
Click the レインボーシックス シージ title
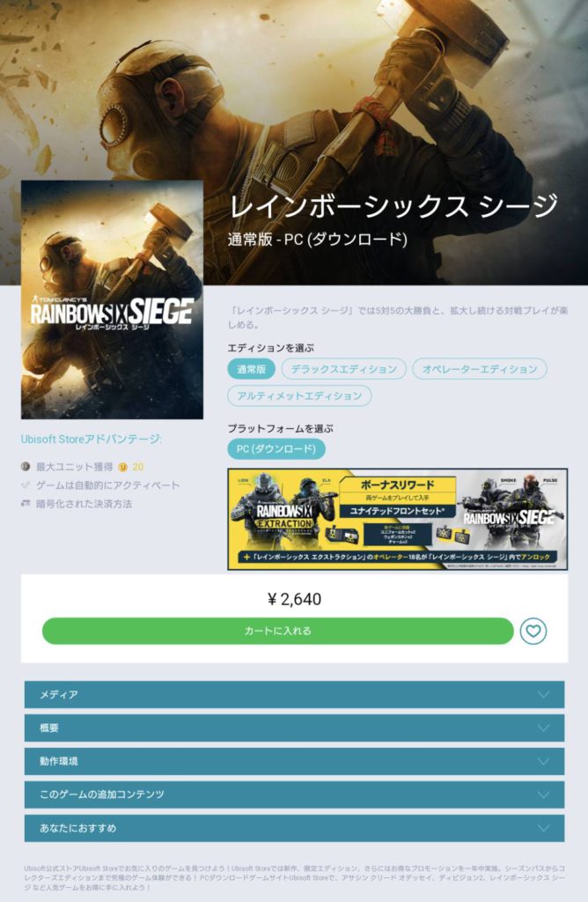pos(393,206)
